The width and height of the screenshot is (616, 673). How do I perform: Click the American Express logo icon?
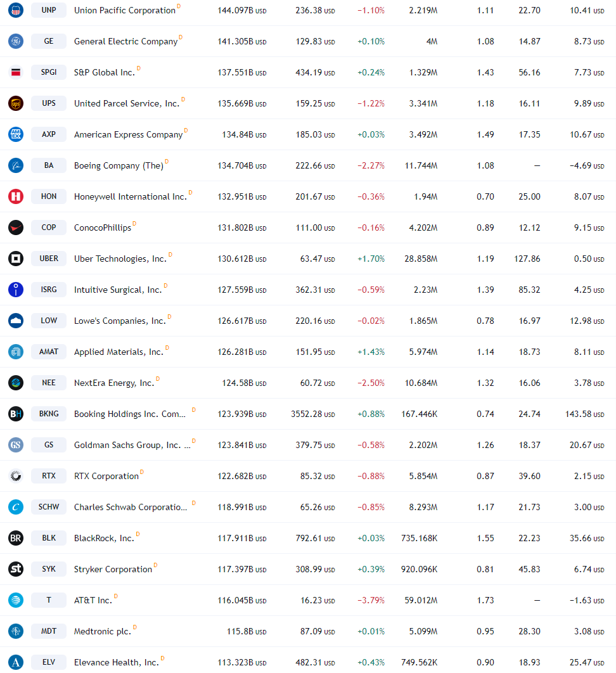click(16, 134)
